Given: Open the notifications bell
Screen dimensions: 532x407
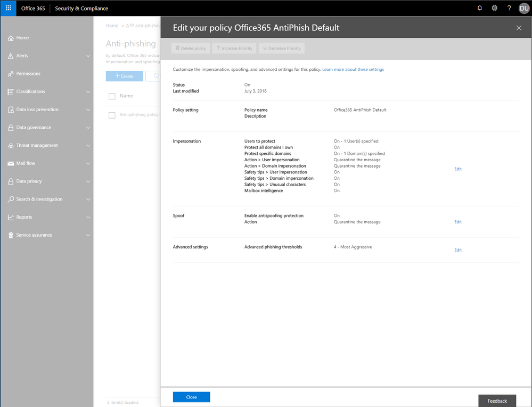Looking at the screenshot, I should pyautogui.click(x=479, y=8).
